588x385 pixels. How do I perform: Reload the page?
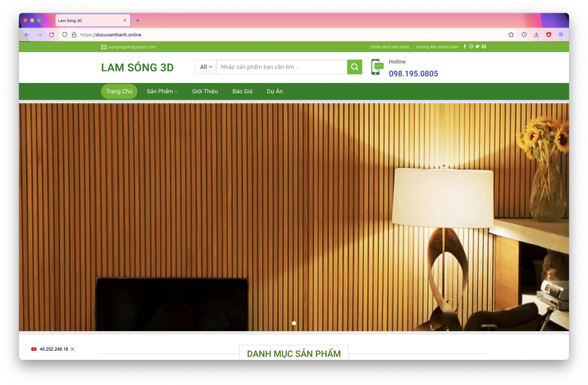[x=51, y=35]
